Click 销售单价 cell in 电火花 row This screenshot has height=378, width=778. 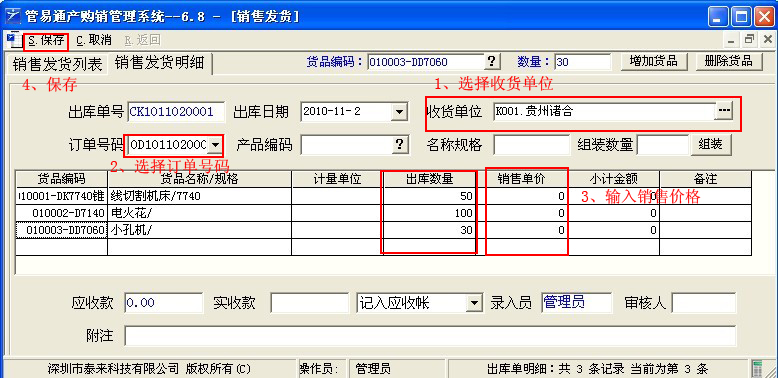[x=521, y=213]
